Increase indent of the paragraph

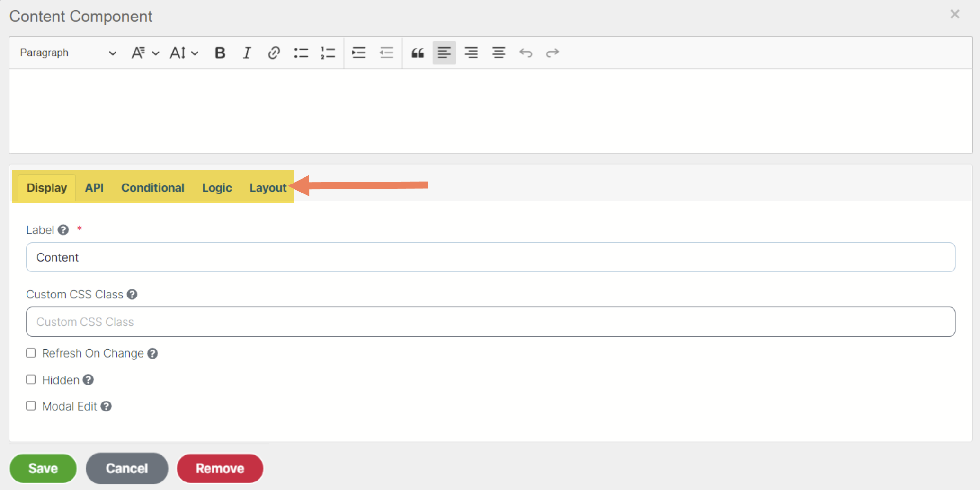pyautogui.click(x=359, y=53)
